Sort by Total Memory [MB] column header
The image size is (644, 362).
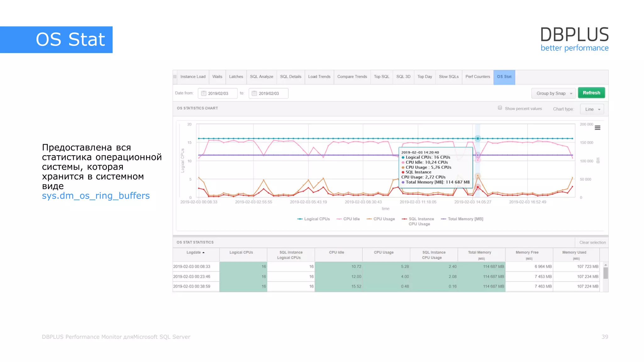point(481,255)
